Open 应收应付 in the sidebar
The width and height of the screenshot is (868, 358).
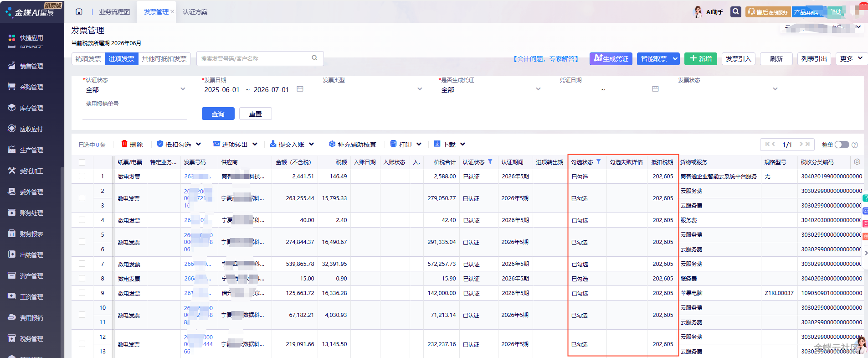(31, 129)
